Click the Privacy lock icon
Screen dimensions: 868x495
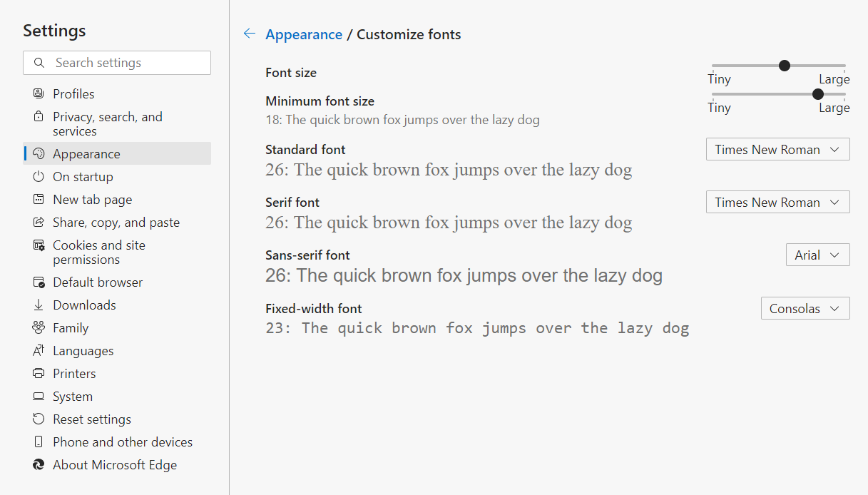pyautogui.click(x=39, y=116)
